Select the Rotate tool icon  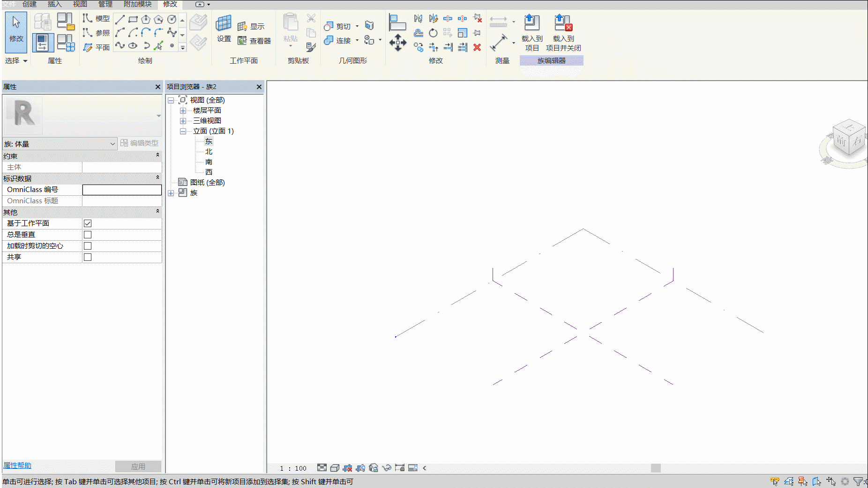433,33
